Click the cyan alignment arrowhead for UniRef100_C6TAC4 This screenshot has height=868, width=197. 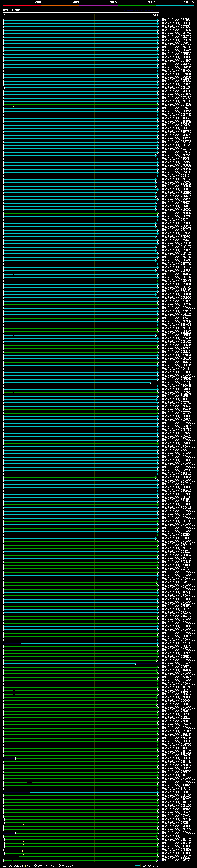[135, 664]
